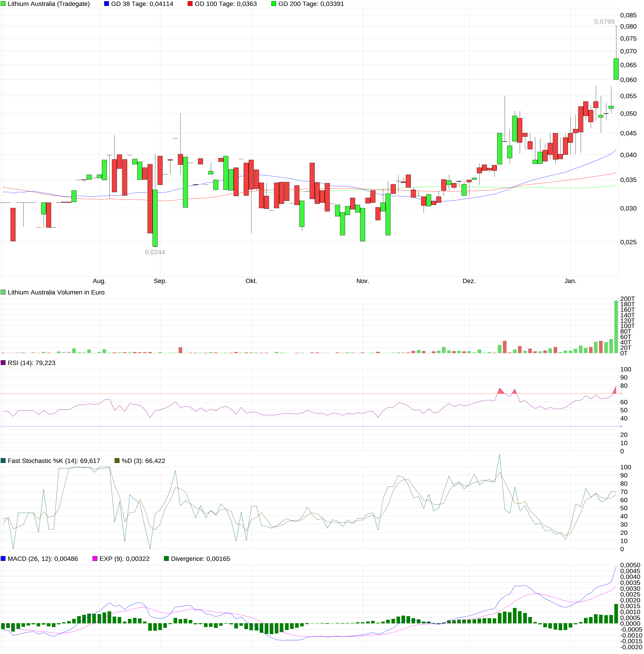
Task: Click the teal Fast Stochastic %K swatch
Action: tap(3, 461)
